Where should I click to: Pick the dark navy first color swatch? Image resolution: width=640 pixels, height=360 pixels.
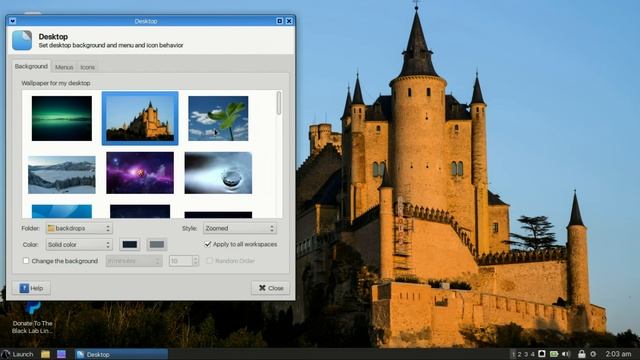tap(130, 244)
